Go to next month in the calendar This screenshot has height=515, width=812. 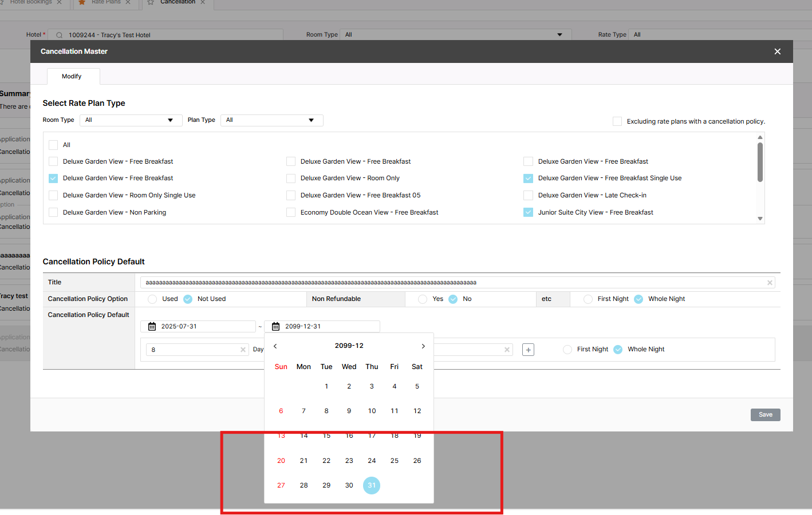coord(423,346)
